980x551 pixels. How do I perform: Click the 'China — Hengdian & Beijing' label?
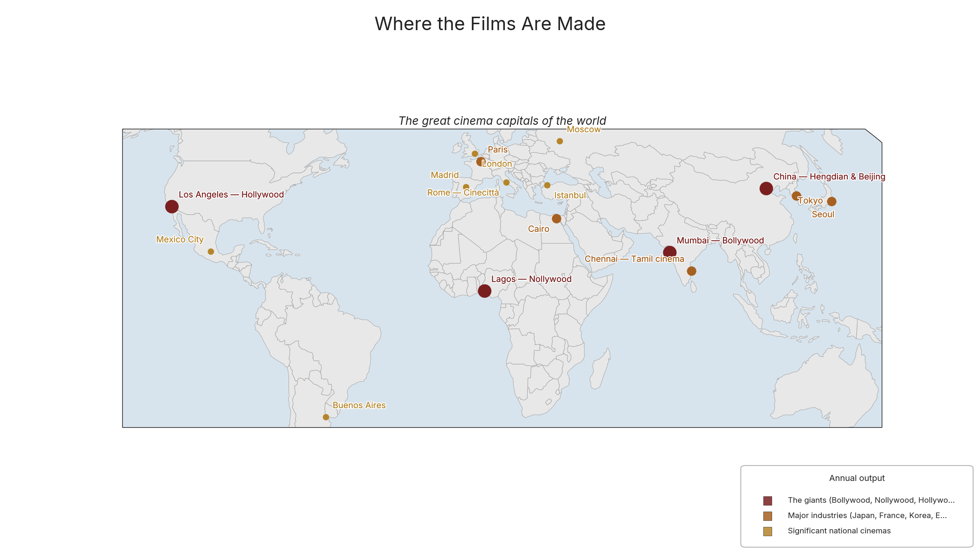pos(829,177)
